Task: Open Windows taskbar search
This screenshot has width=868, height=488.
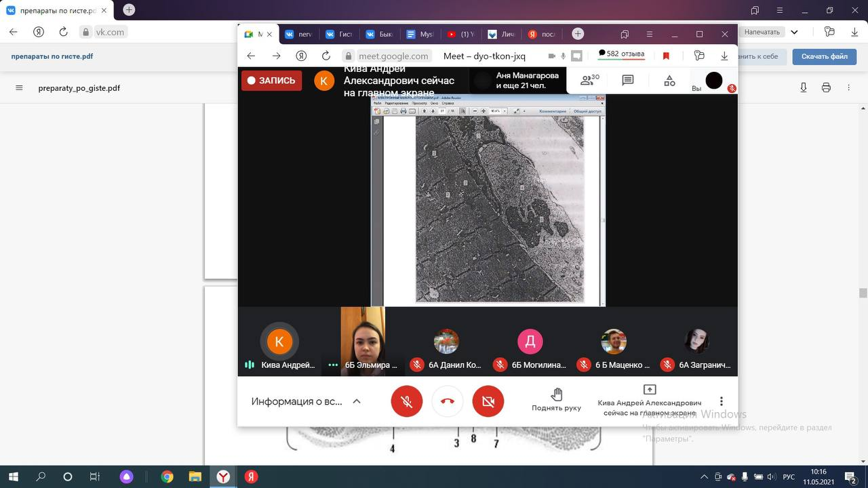Action: (x=41, y=476)
